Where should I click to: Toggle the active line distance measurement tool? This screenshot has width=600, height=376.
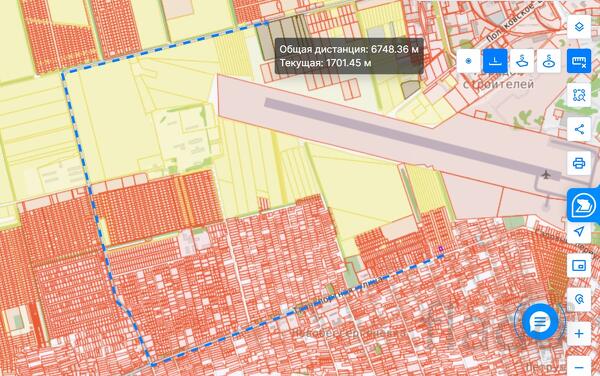coord(495,61)
